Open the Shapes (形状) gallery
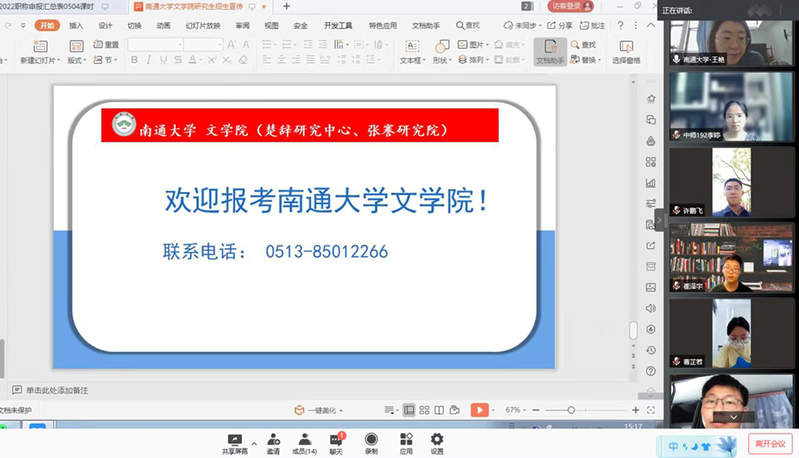 coord(442,52)
